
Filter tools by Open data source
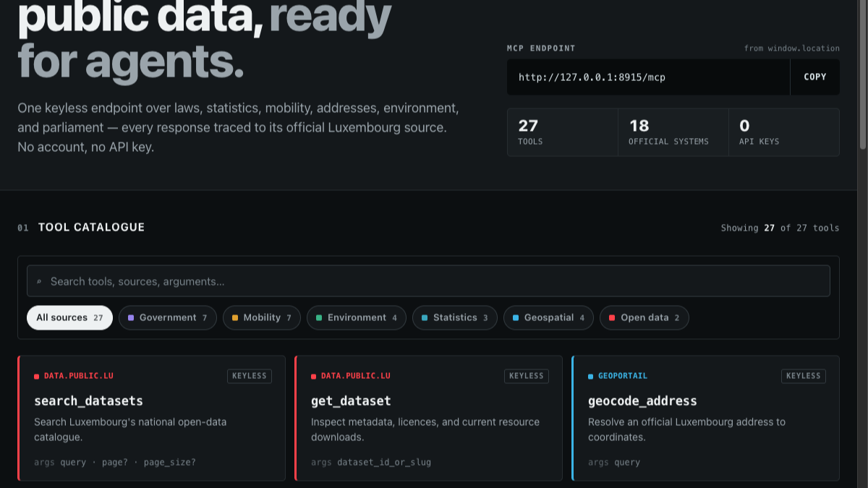[x=644, y=317]
